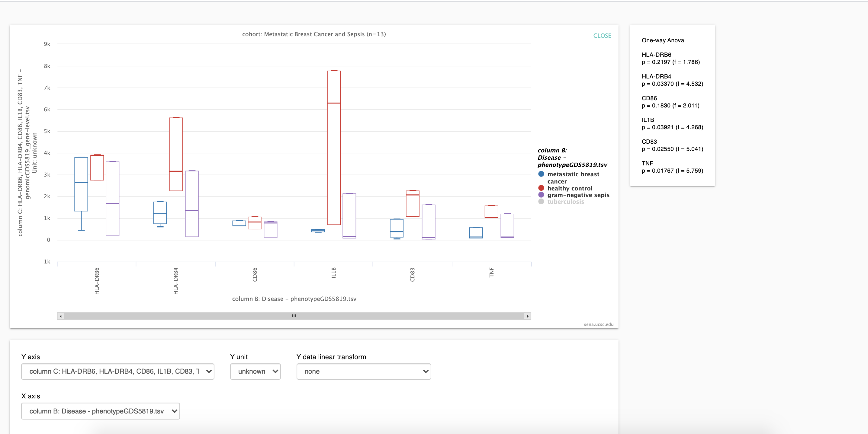This screenshot has height=434, width=868.
Task: Enable the greyed-out tuberculosis legend series
Action: tap(565, 202)
